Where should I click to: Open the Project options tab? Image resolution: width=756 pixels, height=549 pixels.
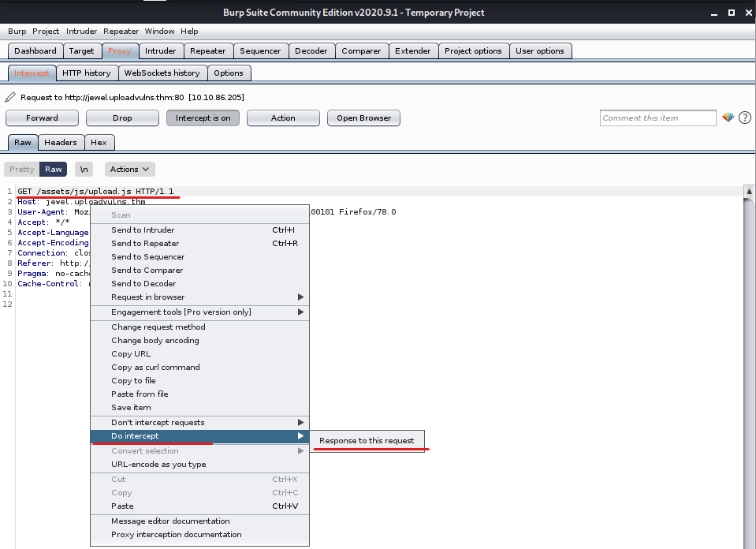(473, 50)
